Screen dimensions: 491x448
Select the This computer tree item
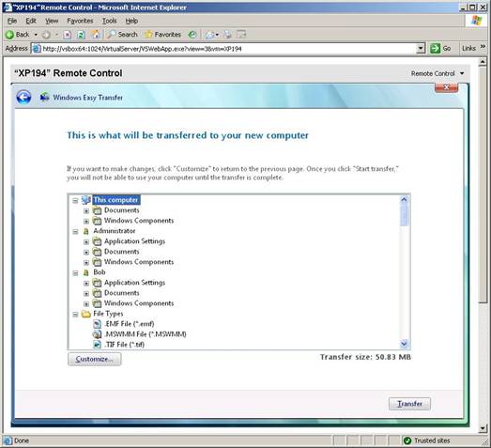pos(115,200)
